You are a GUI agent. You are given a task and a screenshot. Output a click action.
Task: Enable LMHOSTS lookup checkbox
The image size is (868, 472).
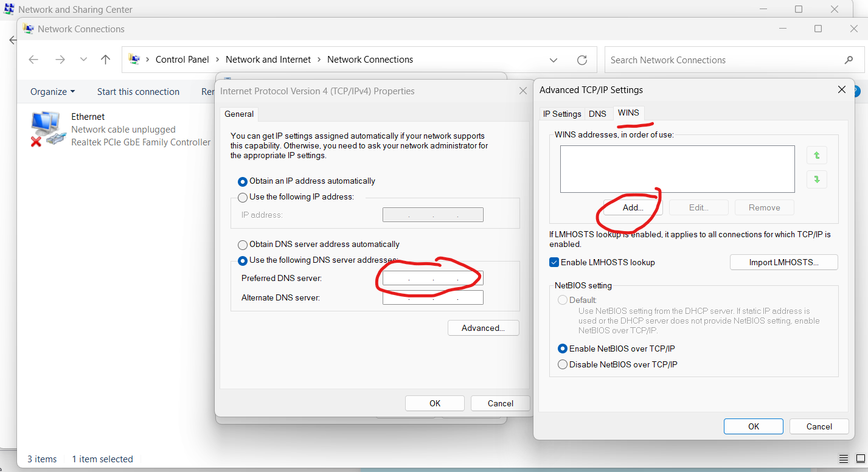pos(554,262)
